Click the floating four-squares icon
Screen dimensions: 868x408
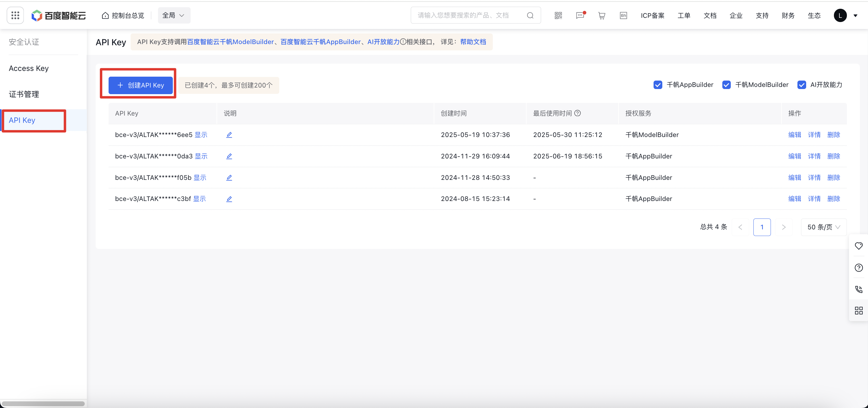point(859,311)
